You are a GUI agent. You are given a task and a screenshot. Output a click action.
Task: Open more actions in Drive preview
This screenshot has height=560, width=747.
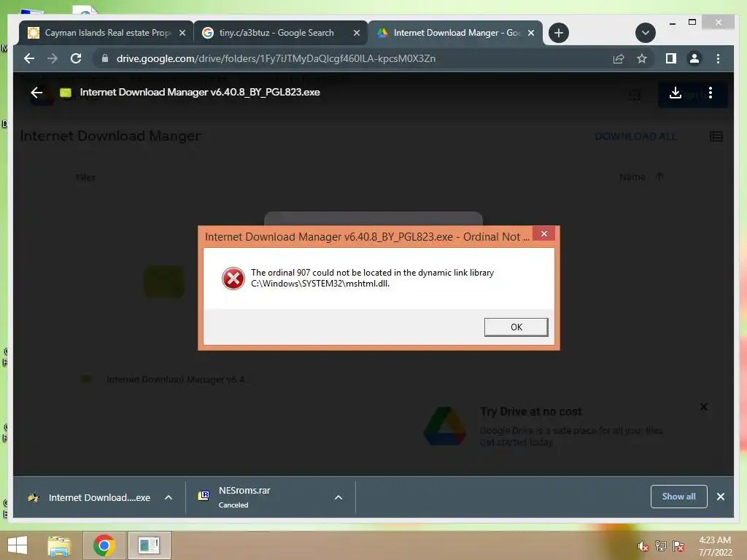point(711,93)
